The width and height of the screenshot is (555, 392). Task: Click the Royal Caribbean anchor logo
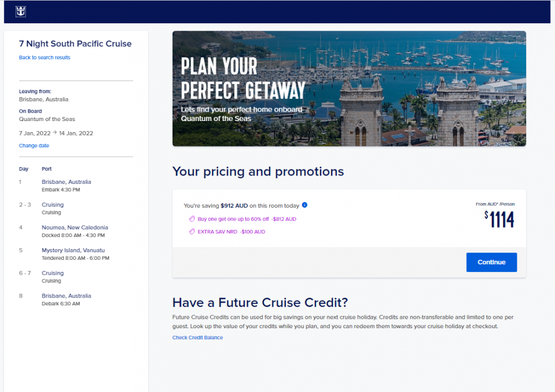click(21, 12)
